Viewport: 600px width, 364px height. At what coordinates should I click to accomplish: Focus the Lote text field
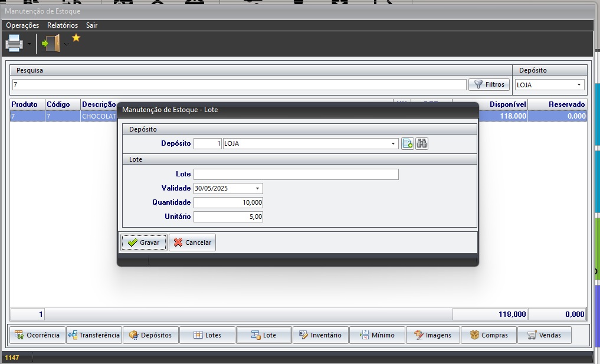pyautogui.click(x=296, y=174)
